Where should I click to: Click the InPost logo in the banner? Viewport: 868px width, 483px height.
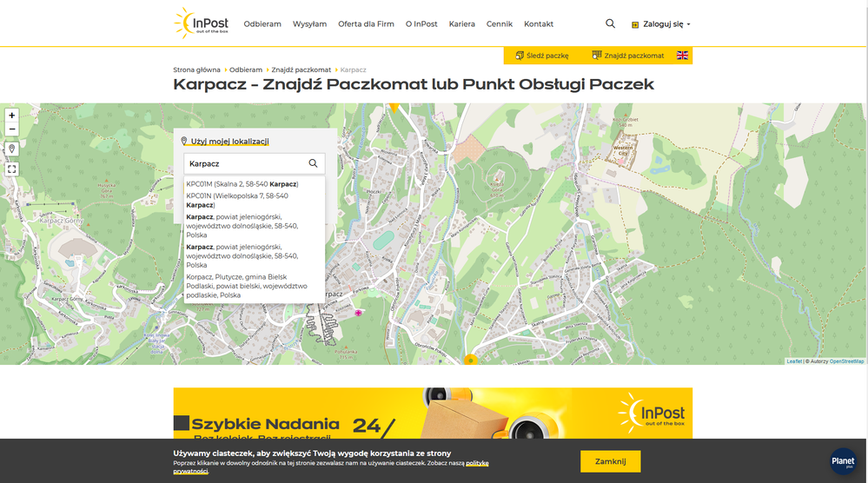click(651, 414)
